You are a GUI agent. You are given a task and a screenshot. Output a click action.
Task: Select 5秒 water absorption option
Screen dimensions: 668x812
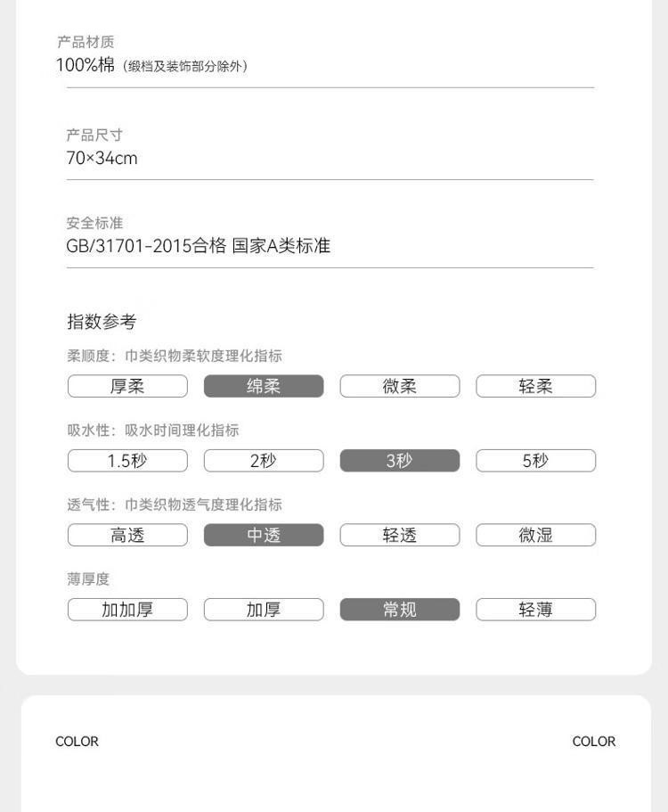pyautogui.click(x=535, y=461)
